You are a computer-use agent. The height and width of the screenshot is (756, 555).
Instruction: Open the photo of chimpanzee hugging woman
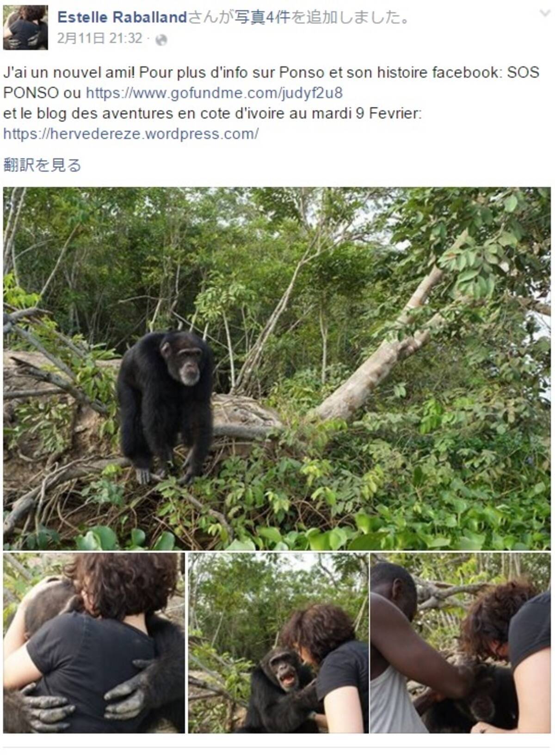click(x=94, y=643)
